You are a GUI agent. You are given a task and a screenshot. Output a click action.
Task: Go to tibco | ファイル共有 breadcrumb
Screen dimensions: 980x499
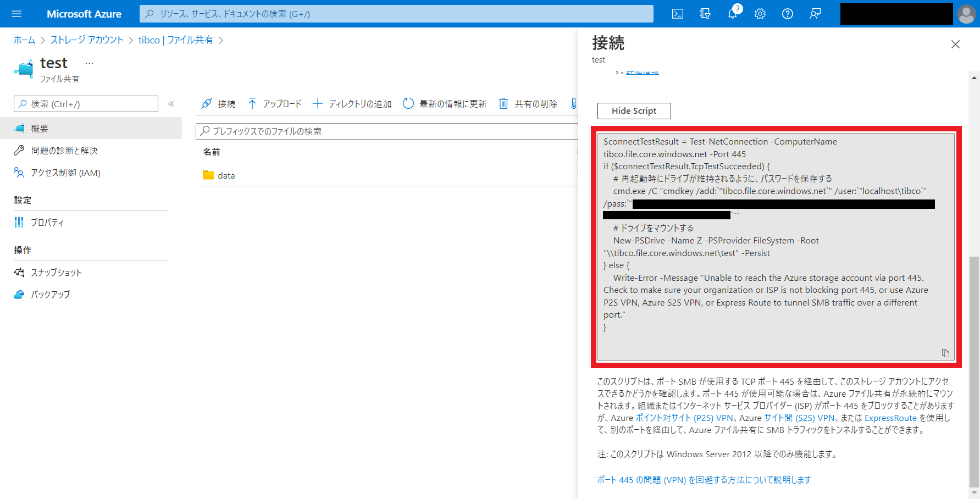coord(176,40)
